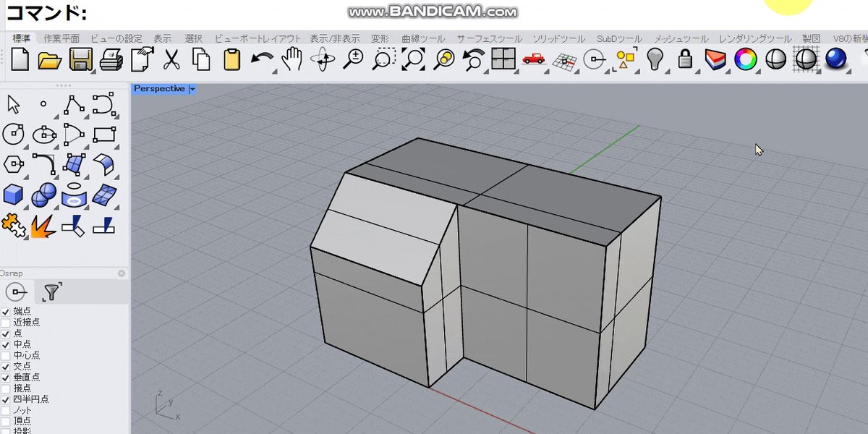Image resolution: width=868 pixels, height=434 pixels.
Task: Select the Rectangle tool
Action: [104, 134]
